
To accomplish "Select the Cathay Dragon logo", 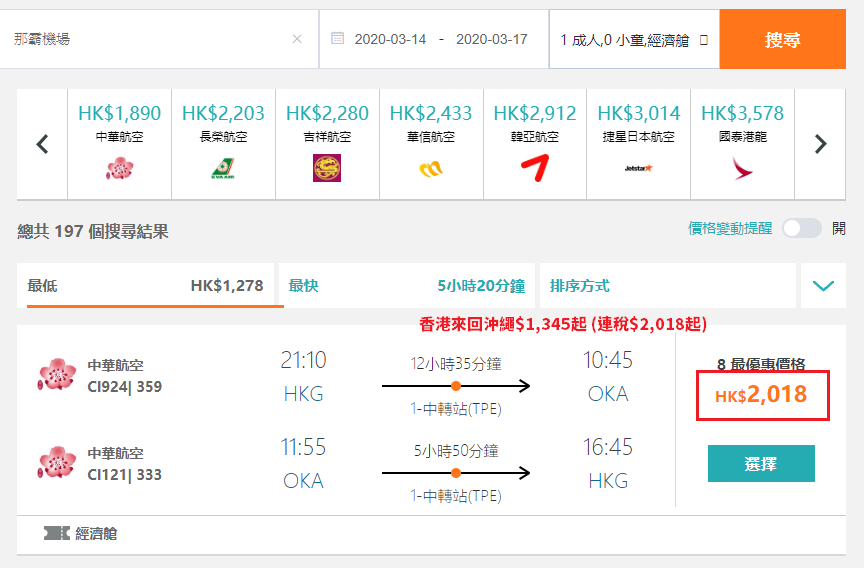I will click(742, 168).
